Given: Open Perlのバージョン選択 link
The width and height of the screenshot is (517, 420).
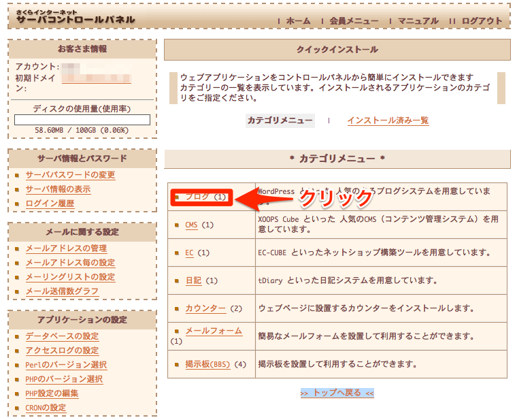Looking at the screenshot, I should click(x=66, y=365).
